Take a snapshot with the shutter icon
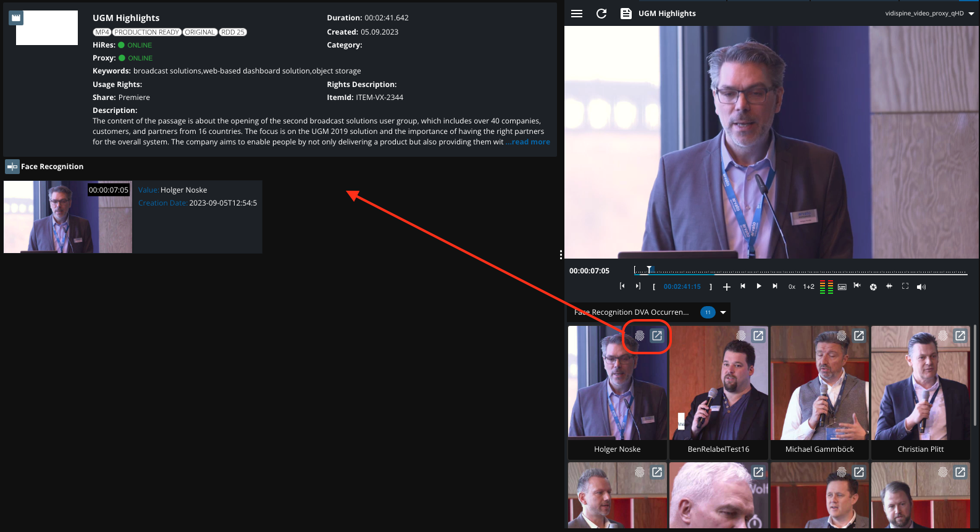 point(873,287)
